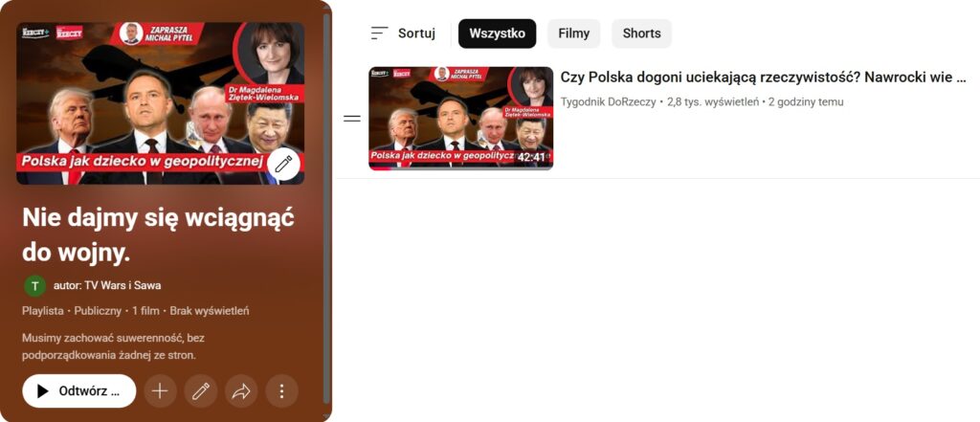This screenshot has width=980, height=422.
Task: Open the Sortuj sorting menu
Action: 403,33
